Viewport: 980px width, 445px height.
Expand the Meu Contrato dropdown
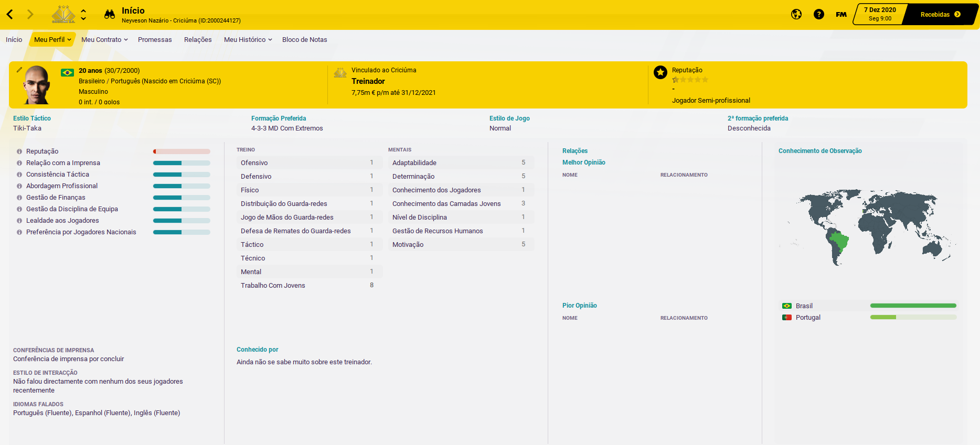pyautogui.click(x=104, y=39)
